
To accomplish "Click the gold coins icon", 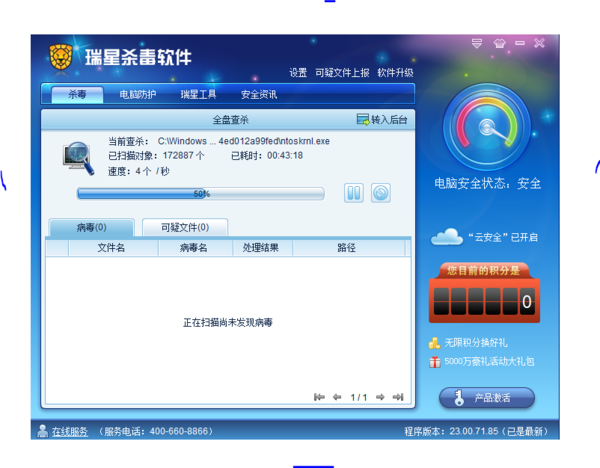I will (434, 343).
